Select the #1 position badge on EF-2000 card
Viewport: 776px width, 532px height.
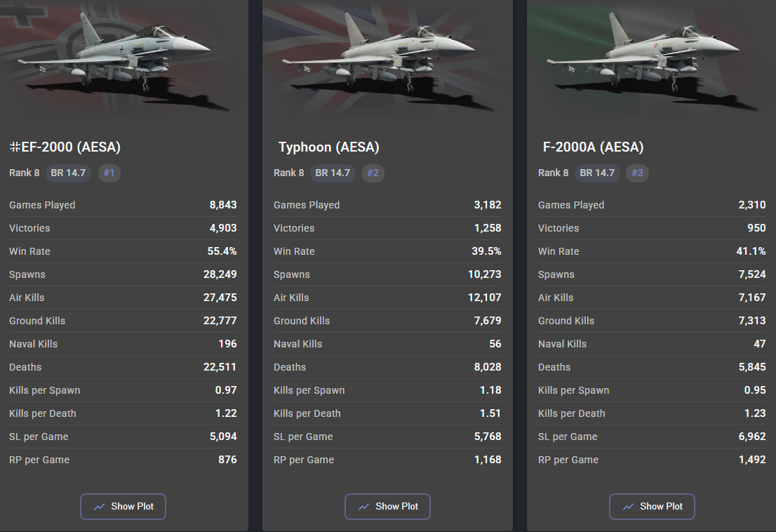tap(109, 173)
